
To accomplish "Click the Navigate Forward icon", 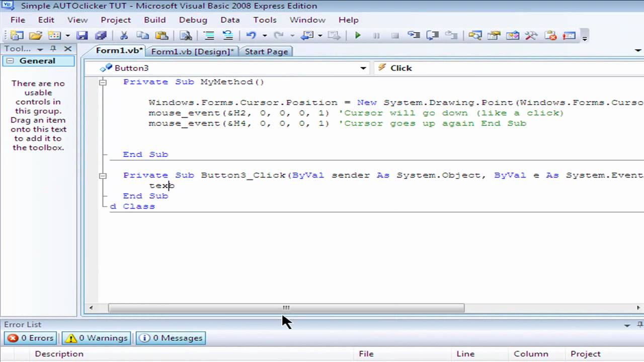I will click(334, 36).
